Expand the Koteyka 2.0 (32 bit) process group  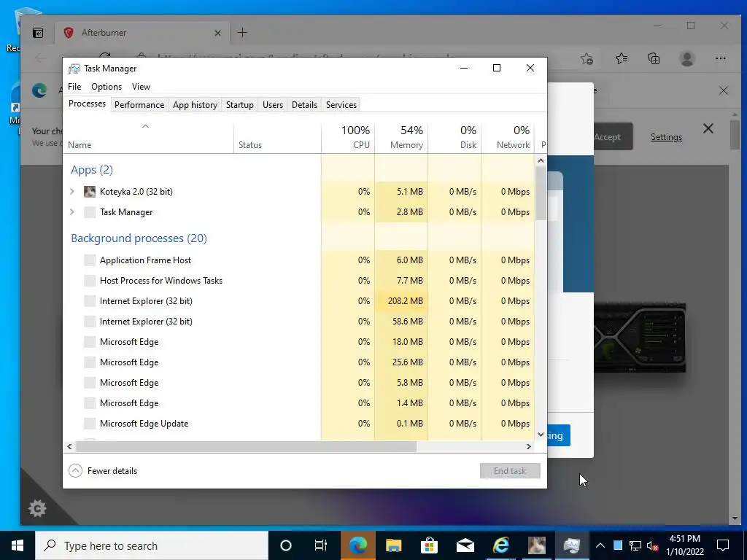click(72, 192)
